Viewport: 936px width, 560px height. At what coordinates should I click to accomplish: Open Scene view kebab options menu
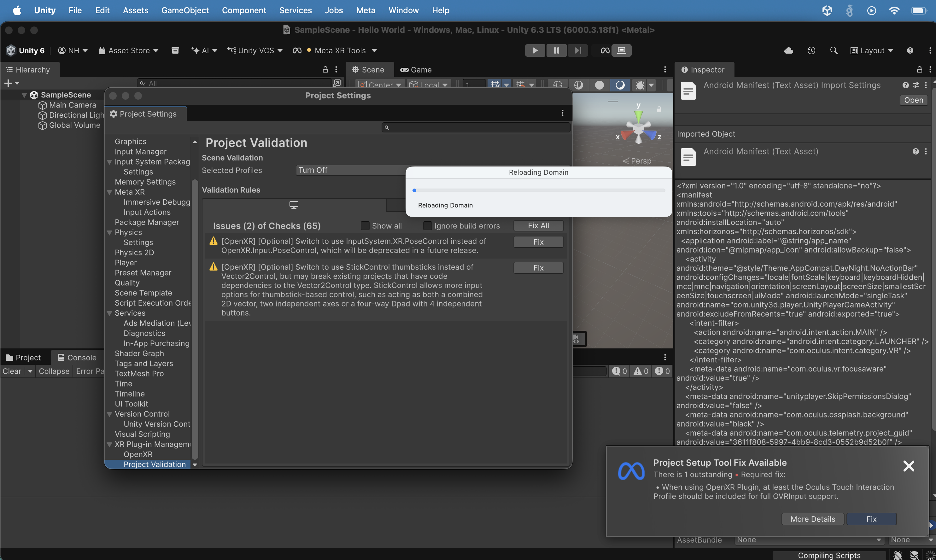click(665, 69)
